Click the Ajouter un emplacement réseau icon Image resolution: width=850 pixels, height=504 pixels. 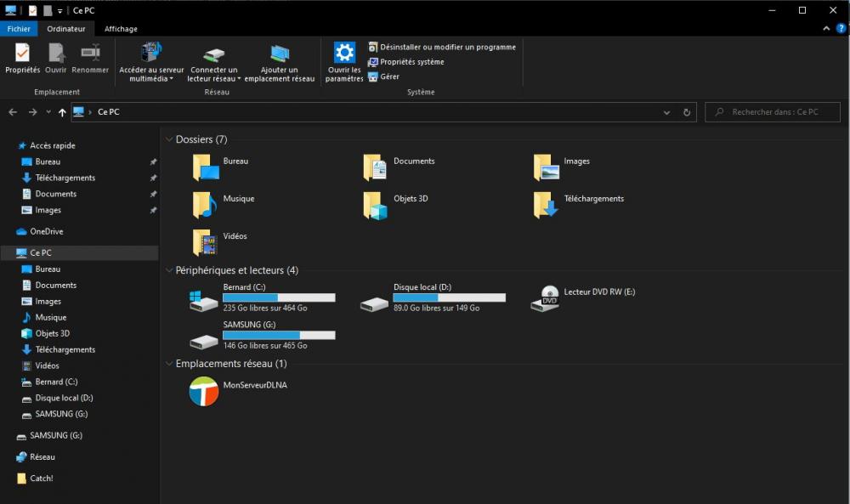point(280,54)
